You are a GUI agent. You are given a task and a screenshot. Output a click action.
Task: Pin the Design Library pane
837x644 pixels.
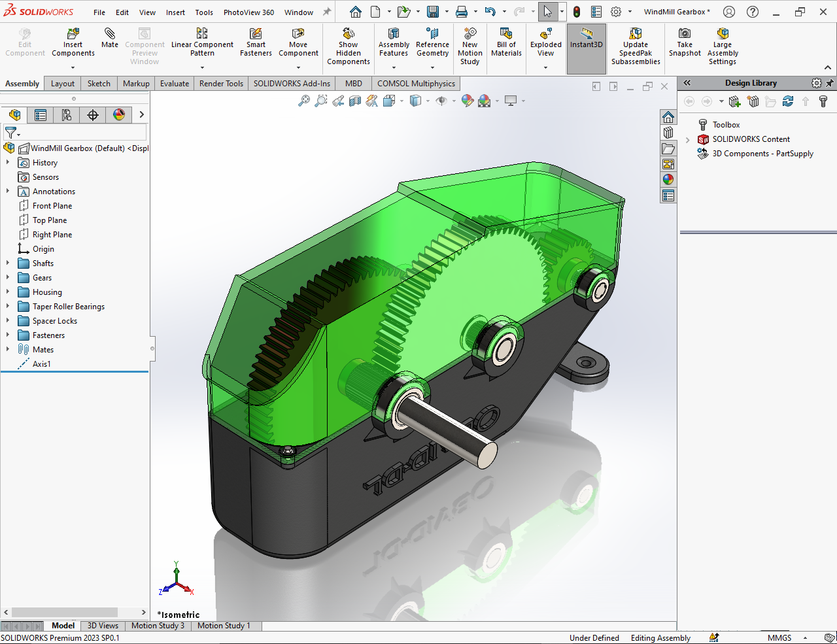click(829, 83)
